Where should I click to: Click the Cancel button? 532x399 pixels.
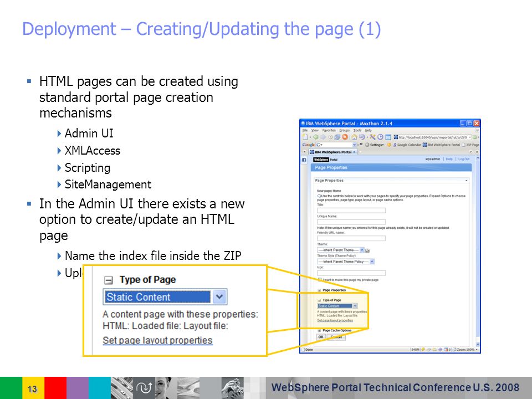(x=336, y=337)
